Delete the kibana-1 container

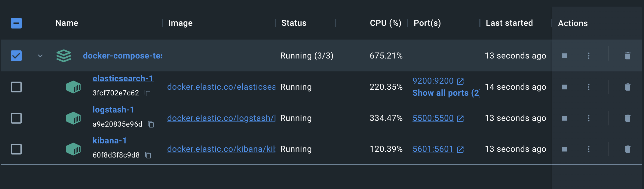click(x=627, y=149)
